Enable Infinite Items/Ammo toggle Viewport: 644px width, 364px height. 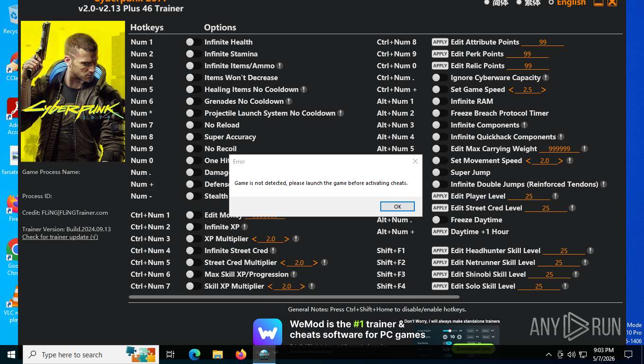point(193,66)
